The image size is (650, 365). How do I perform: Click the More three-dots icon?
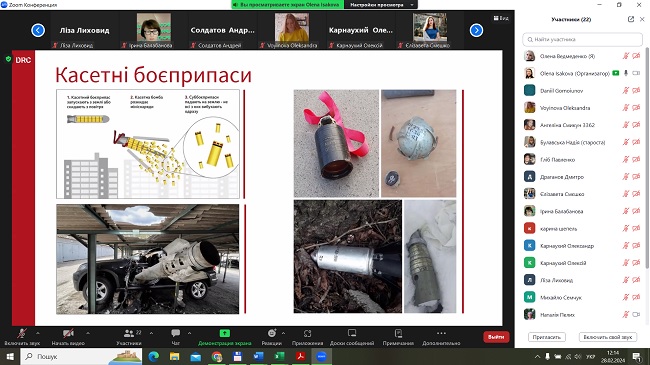pos(441,333)
